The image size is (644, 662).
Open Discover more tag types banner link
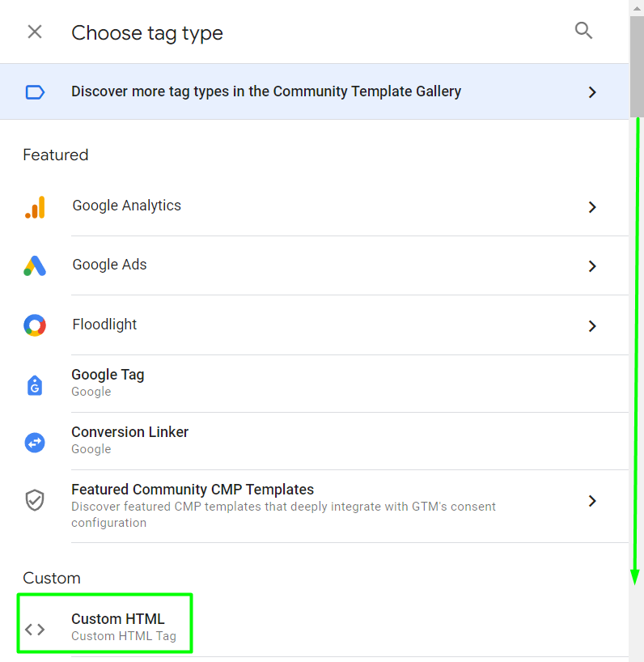tap(266, 92)
